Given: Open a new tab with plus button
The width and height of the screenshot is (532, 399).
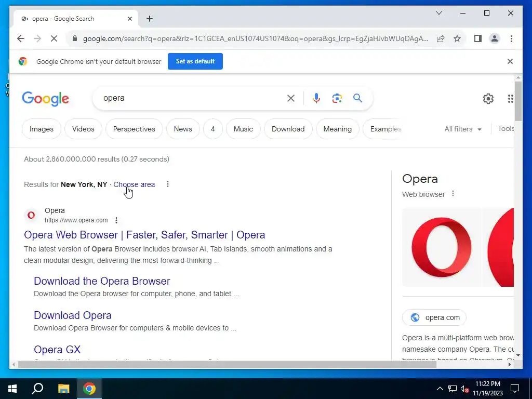Looking at the screenshot, I should pyautogui.click(x=150, y=19).
